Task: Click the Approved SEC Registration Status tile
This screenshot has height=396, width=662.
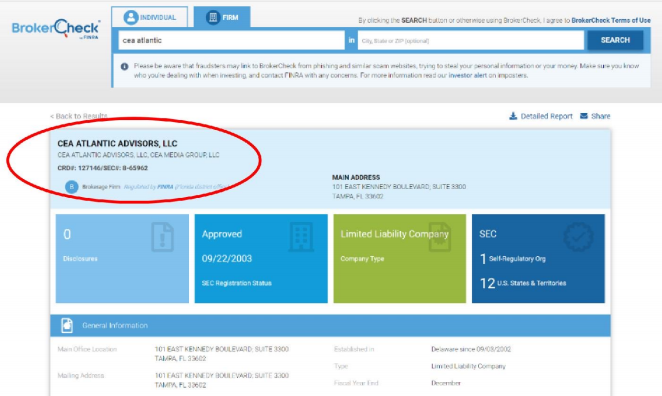Action: (x=261, y=258)
